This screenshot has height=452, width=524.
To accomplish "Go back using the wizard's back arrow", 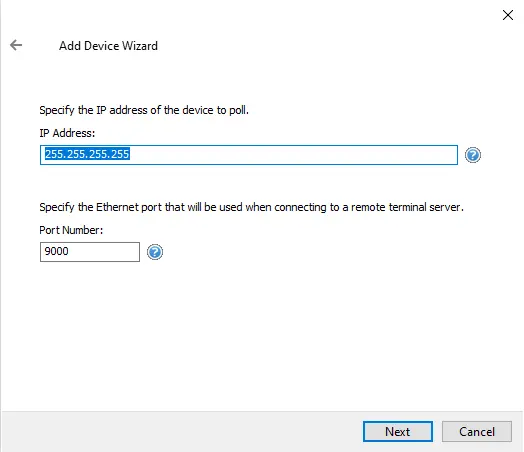I will (16, 45).
